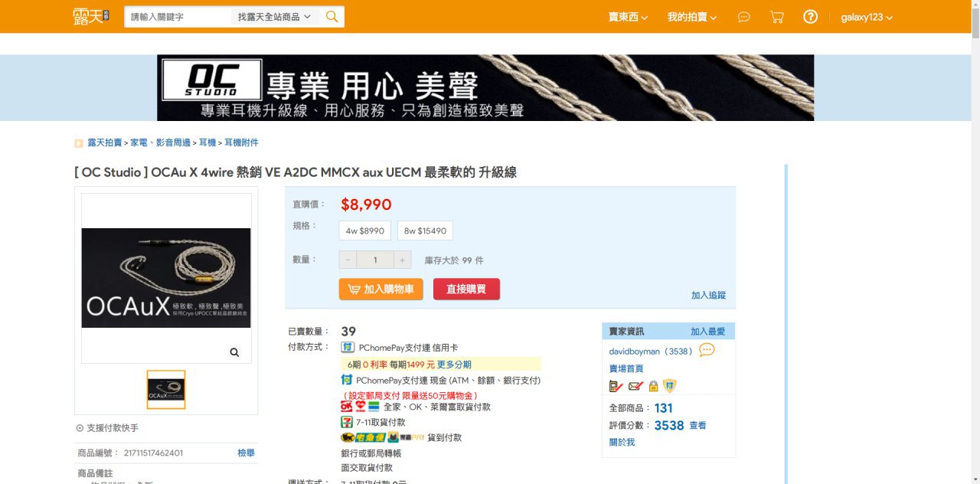Zoom product image with magnifier icon

coord(234,352)
